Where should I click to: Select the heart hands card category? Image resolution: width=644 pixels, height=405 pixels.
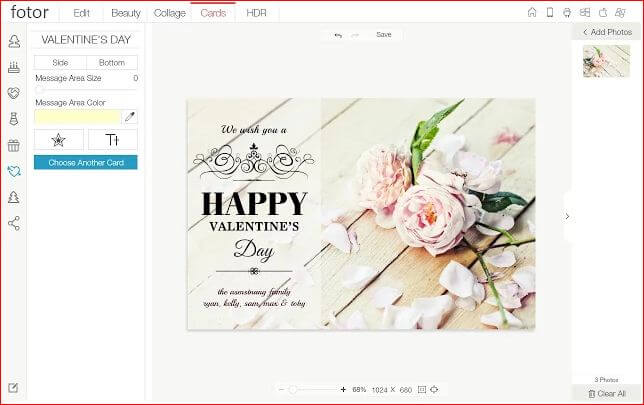pos(14,93)
